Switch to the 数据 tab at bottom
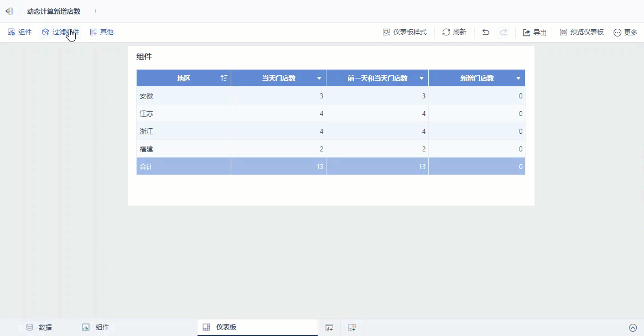 pos(39,327)
